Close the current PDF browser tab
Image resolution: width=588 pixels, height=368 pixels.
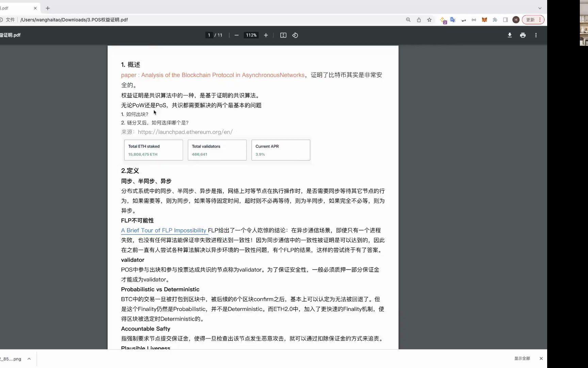(x=35, y=8)
